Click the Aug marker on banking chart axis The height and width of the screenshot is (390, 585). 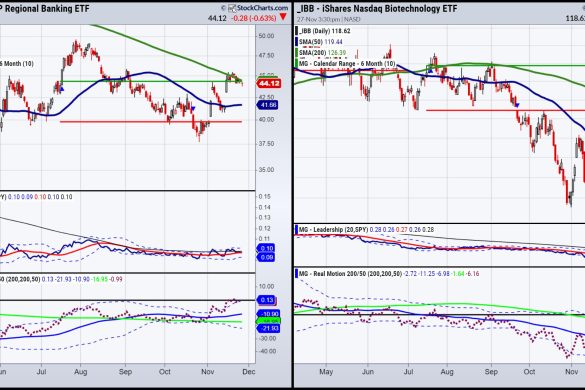tap(81, 372)
